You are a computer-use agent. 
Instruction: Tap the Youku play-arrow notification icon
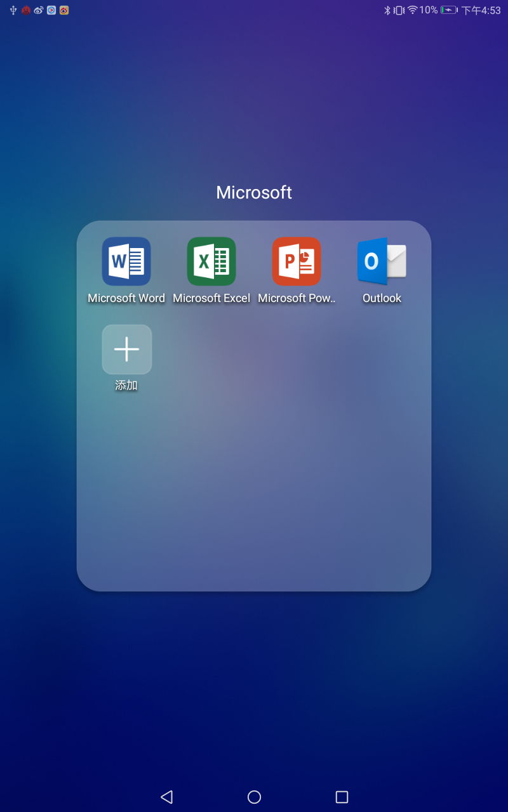[x=51, y=10]
